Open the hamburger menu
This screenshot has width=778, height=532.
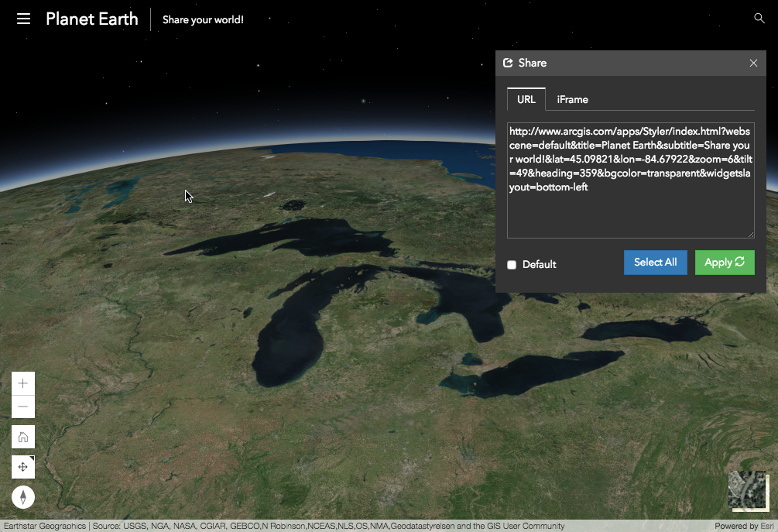click(x=23, y=19)
